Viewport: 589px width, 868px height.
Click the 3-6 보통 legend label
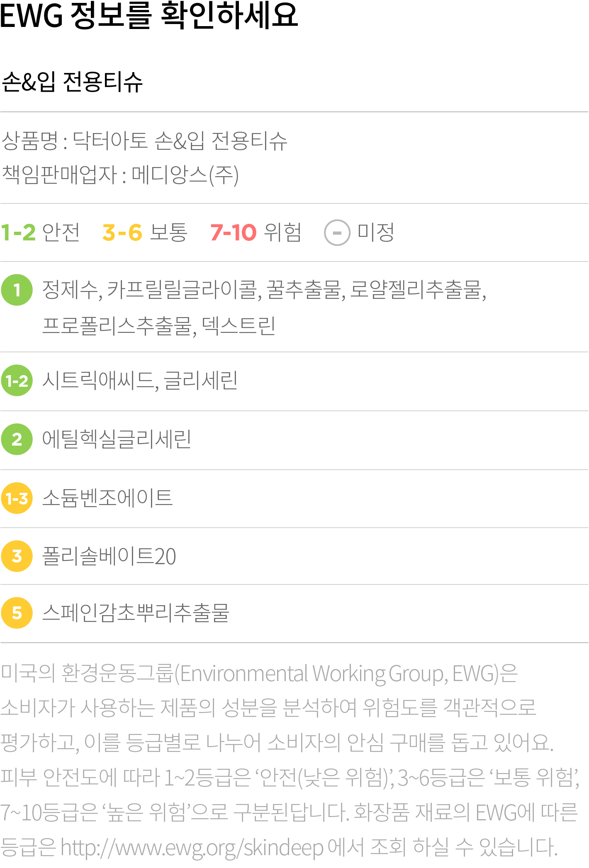[145, 232]
